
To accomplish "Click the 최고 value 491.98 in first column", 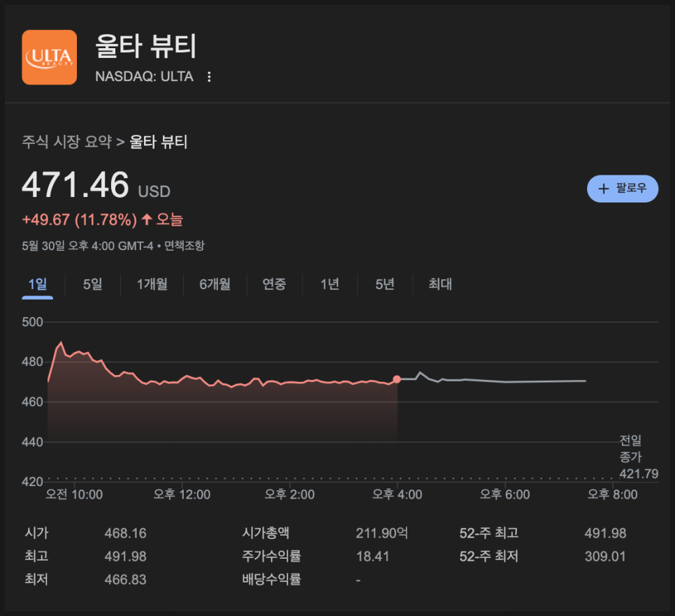I will (x=125, y=557).
